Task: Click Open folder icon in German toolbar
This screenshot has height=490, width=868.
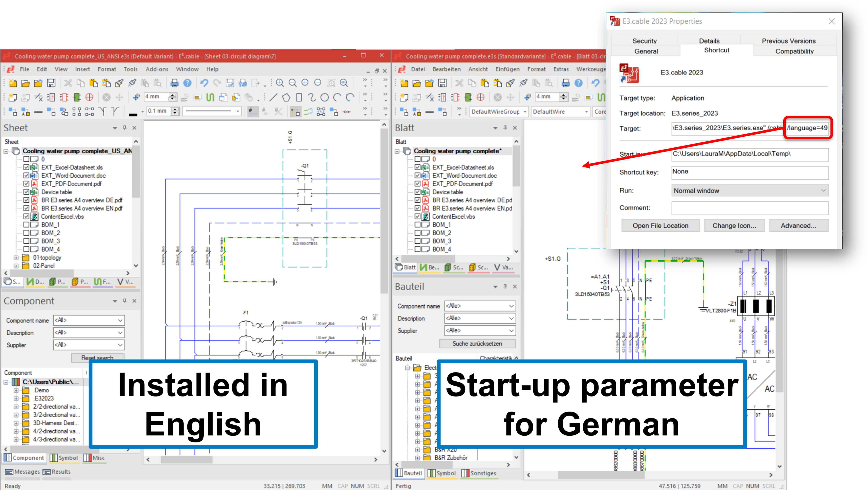Action: 417,83
